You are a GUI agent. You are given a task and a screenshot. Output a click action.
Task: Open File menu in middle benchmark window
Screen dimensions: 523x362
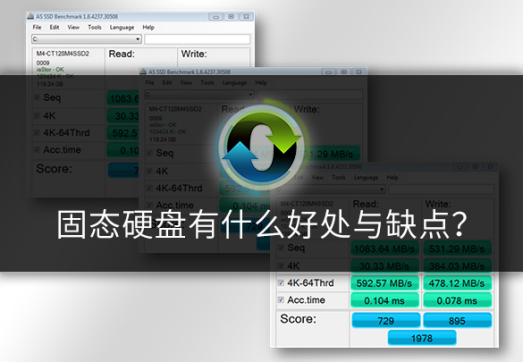(x=149, y=83)
